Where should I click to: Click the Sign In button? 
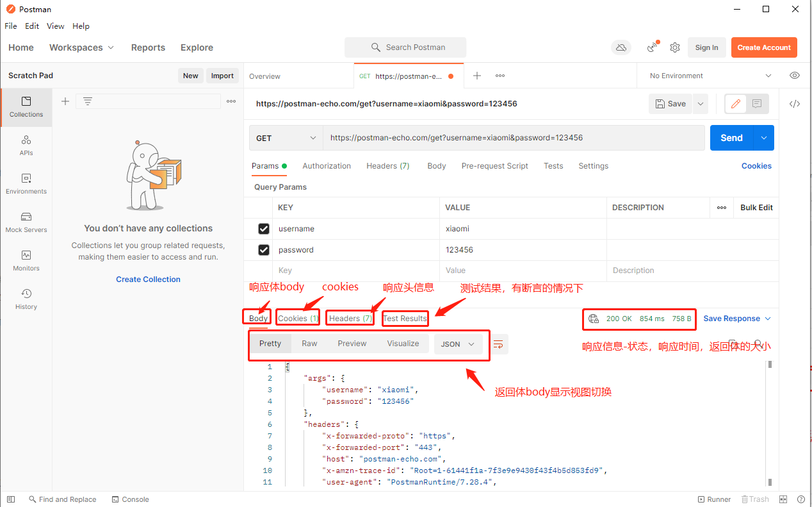tap(706, 47)
